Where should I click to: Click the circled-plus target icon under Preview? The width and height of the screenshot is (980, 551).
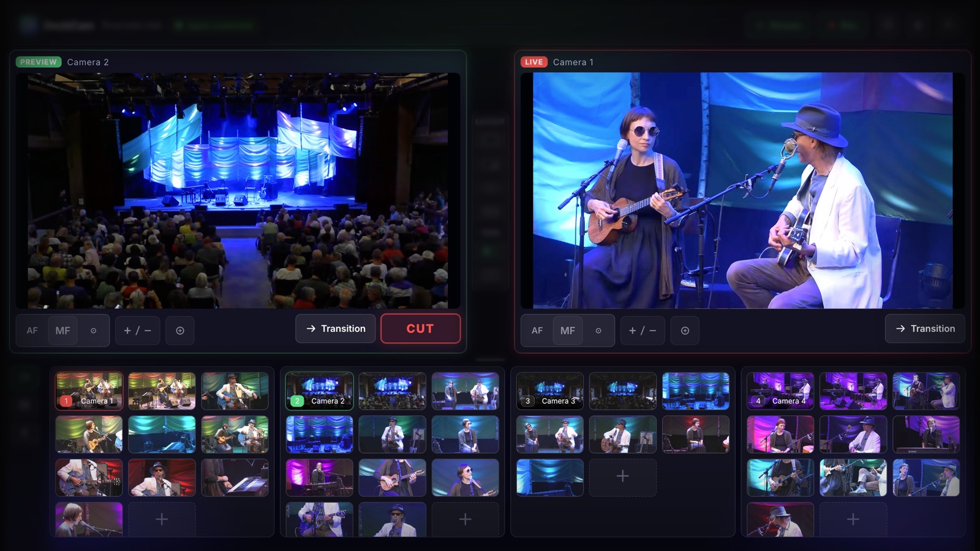point(180,331)
